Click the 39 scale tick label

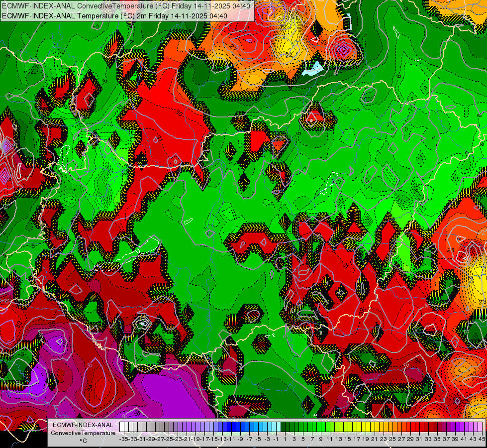coord(455,439)
